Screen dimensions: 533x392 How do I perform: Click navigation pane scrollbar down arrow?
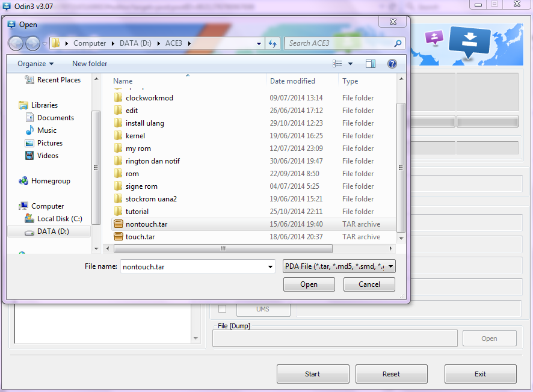[x=96, y=249]
